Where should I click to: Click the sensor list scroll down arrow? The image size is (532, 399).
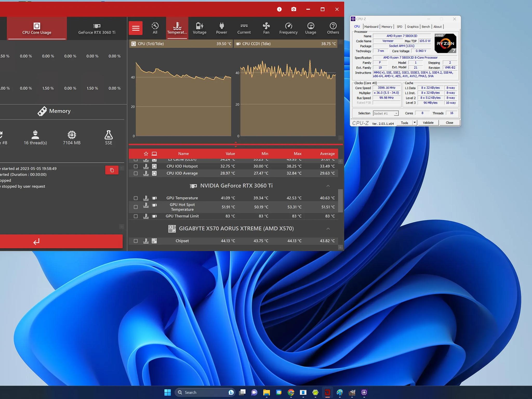340,247
